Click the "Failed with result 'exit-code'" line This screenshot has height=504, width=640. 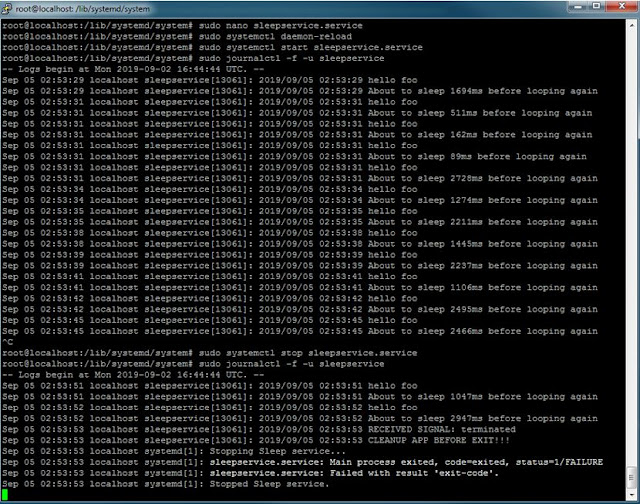click(251, 473)
